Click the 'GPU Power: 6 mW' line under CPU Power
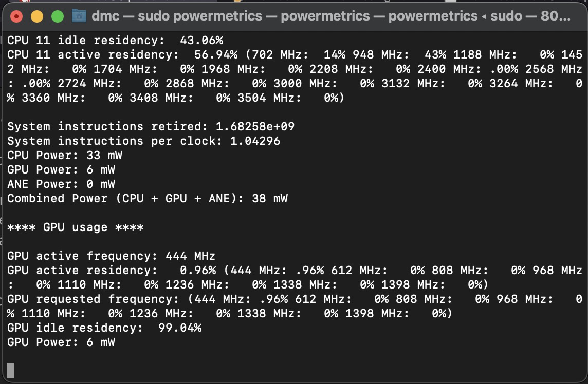The image size is (588, 384). 61,169
